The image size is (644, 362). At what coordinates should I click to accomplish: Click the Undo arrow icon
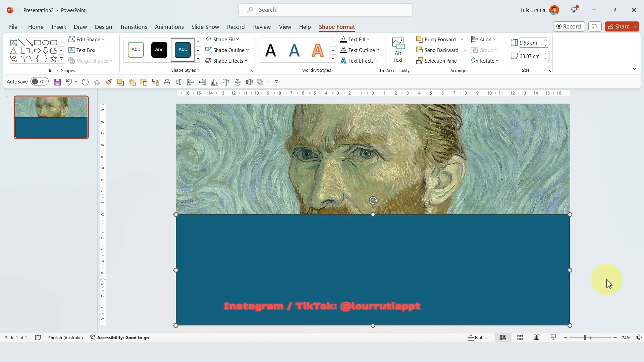(x=69, y=82)
